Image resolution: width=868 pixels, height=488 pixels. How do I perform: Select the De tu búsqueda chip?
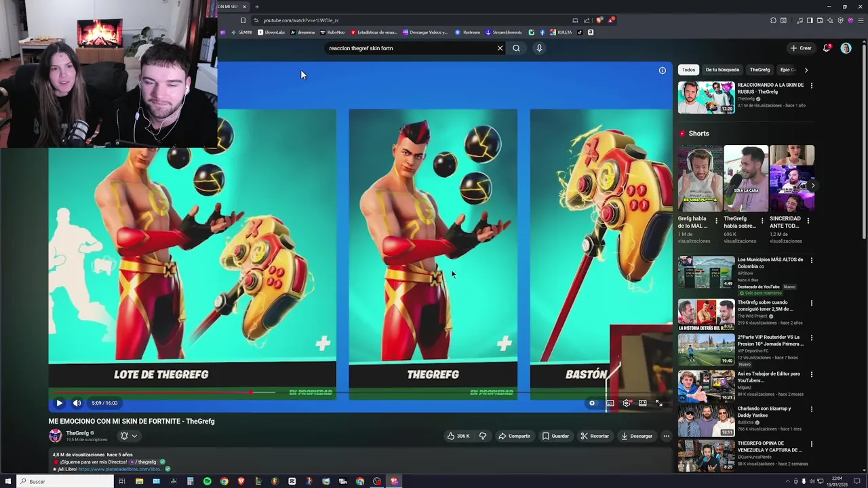[722, 70]
